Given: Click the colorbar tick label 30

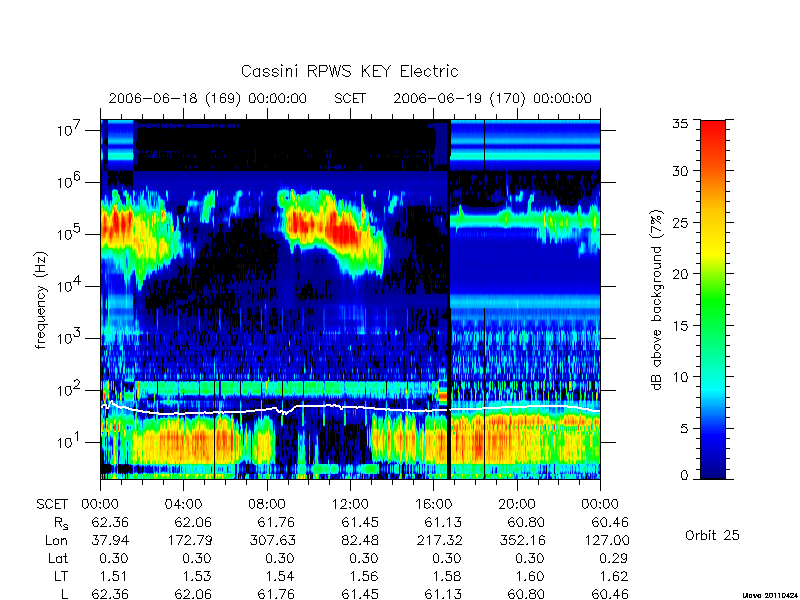Looking at the screenshot, I should 680,170.
